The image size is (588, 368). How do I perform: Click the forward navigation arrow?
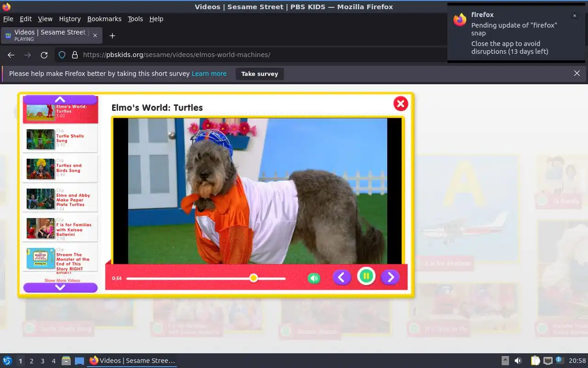[x=28, y=55]
